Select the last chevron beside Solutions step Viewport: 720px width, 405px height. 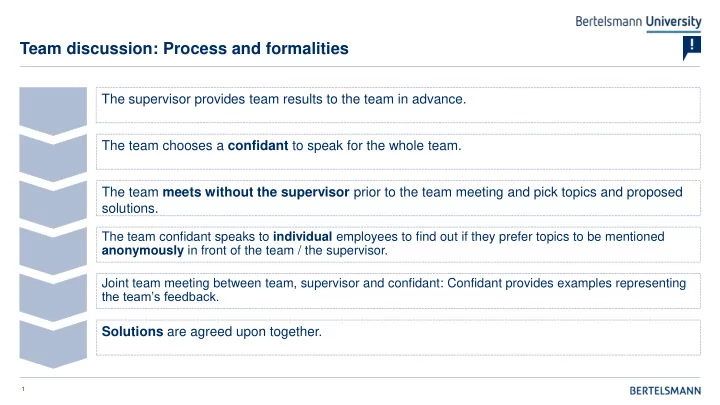tap(53, 344)
